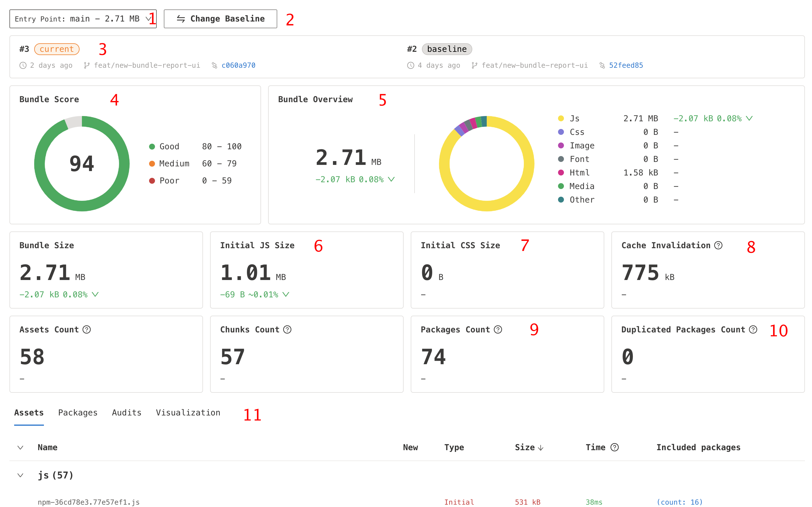Click the Change Baseline button
The image size is (812, 507).
[220, 19]
